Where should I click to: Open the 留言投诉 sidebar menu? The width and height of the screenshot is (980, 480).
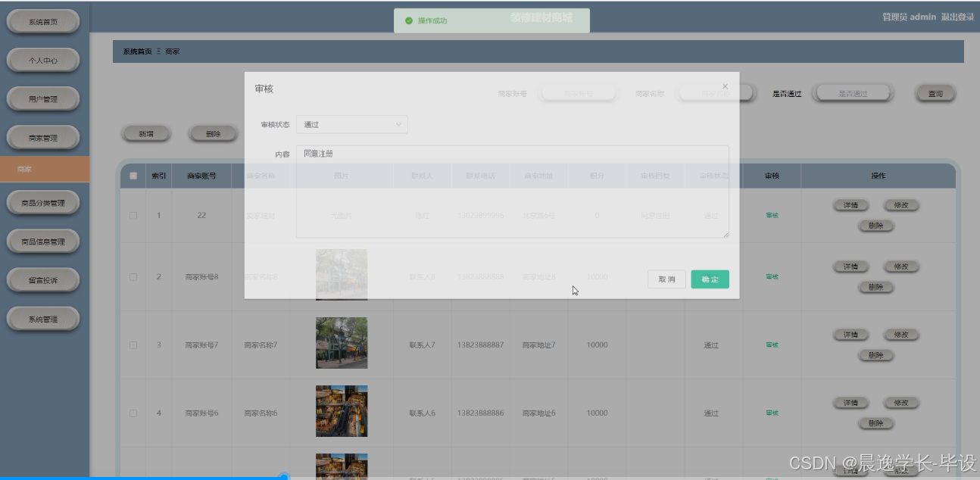click(x=43, y=280)
